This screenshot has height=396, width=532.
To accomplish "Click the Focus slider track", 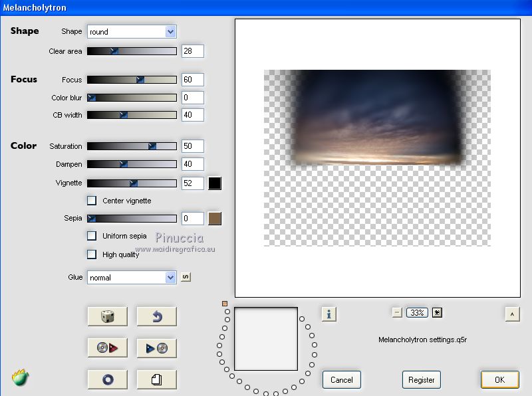I will click(132, 80).
